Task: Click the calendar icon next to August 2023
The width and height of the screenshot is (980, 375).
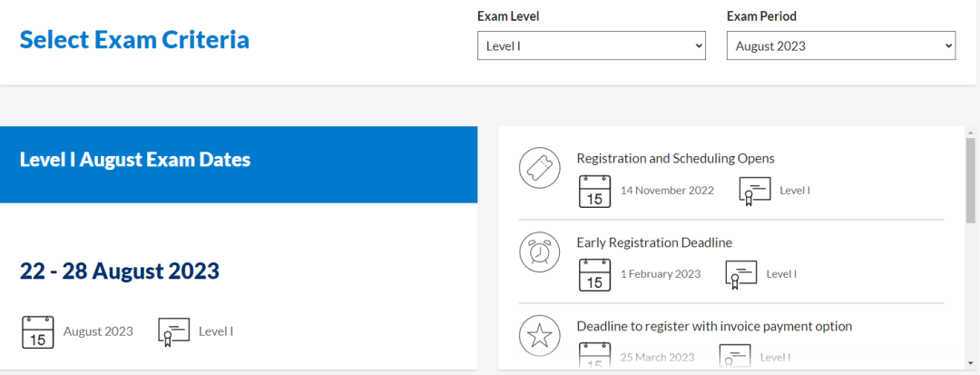Action: point(38,332)
